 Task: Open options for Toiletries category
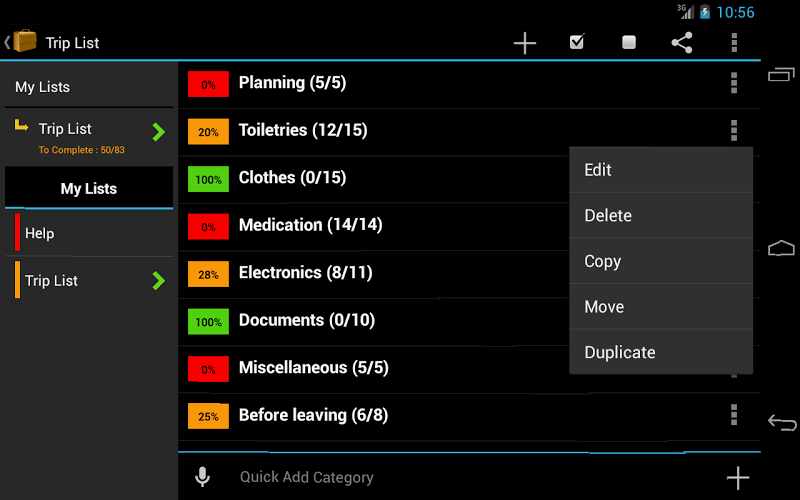point(734,131)
